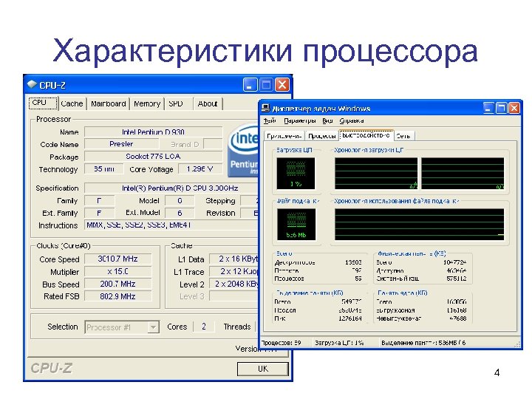Open the Справка menu in Task Manager
532x399 pixels.
(x=352, y=120)
